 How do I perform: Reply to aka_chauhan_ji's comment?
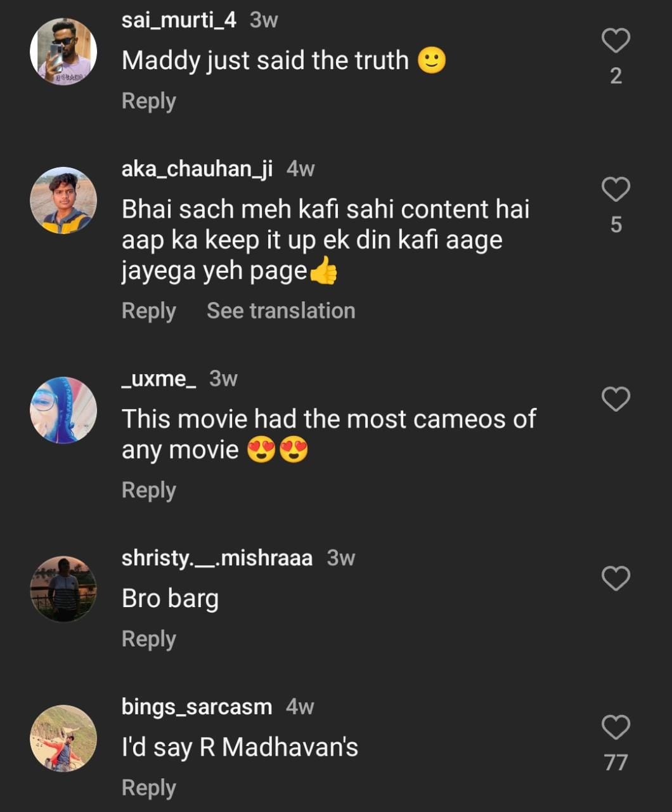click(x=148, y=311)
